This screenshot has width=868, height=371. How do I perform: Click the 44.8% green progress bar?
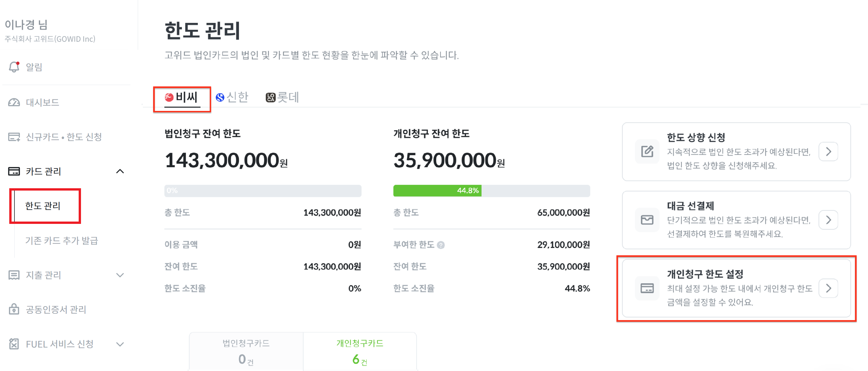tap(437, 191)
